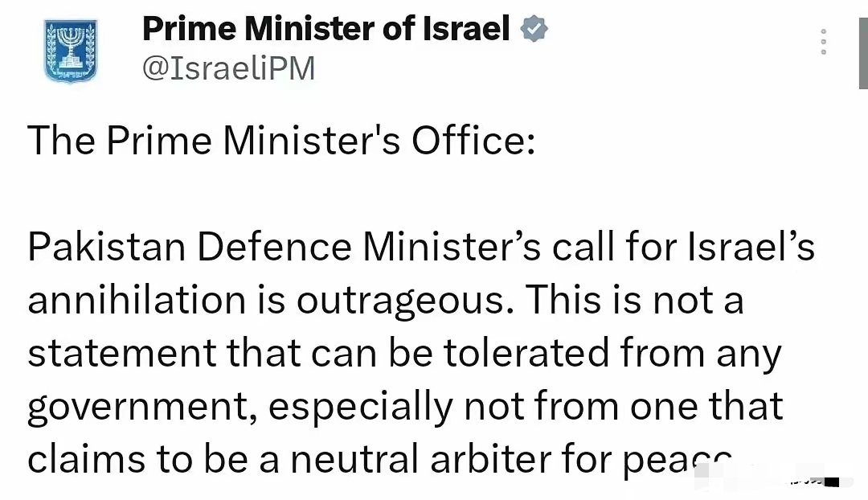Click the word 'neutral' in the post
Screen dimensions: 868x500
click(x=355, y=459)
